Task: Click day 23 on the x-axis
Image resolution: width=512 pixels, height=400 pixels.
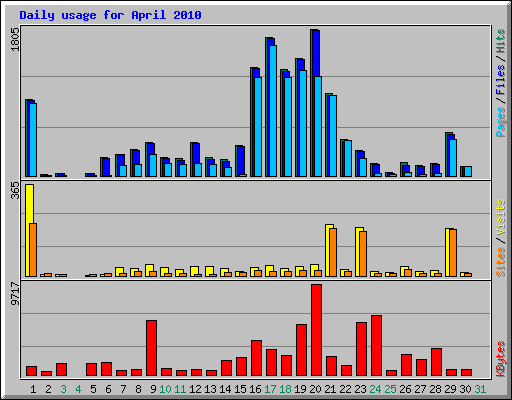Action: pyautogui.click(x=360, y=389)
